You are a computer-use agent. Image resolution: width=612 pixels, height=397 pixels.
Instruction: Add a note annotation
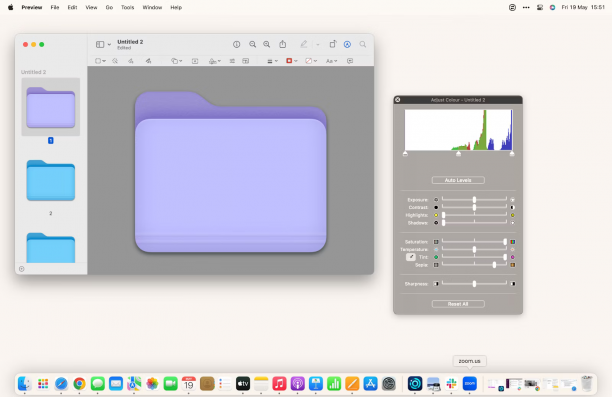click(350, 61)
